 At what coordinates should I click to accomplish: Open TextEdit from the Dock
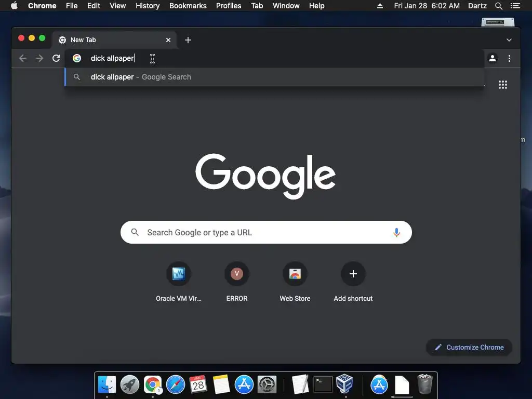coord(300,384)
